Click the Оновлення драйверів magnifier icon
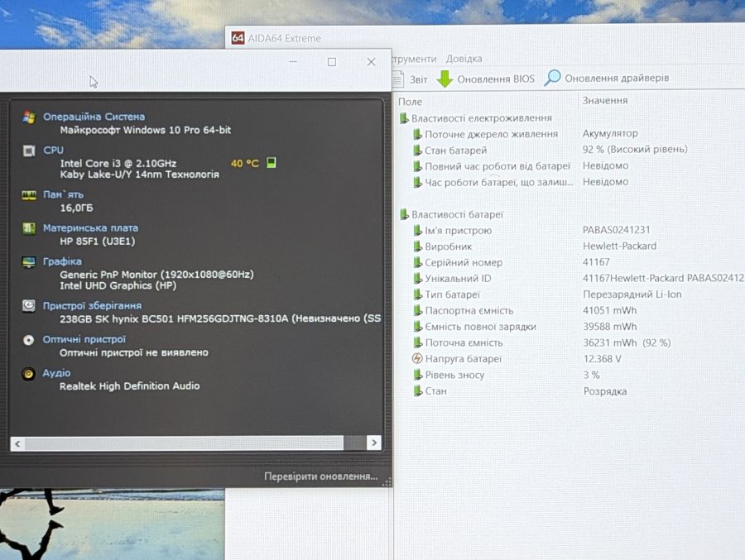 pyautogui.click(x=552, y=78)
